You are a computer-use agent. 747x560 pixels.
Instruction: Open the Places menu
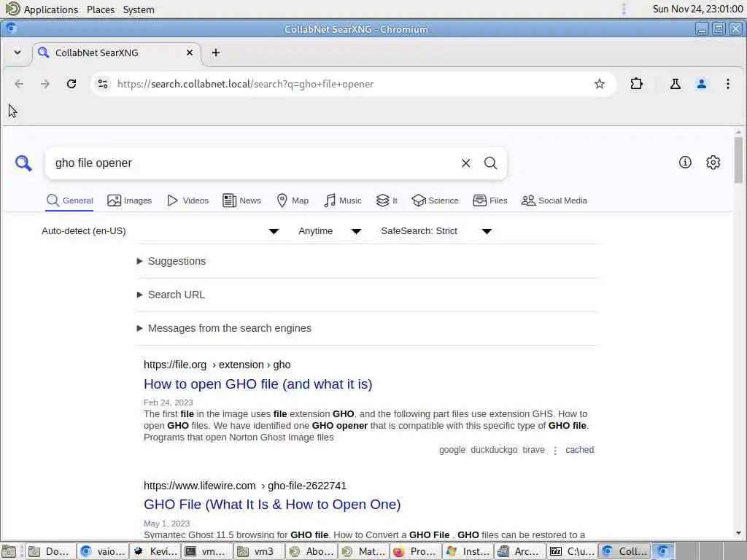pos(101,9)
